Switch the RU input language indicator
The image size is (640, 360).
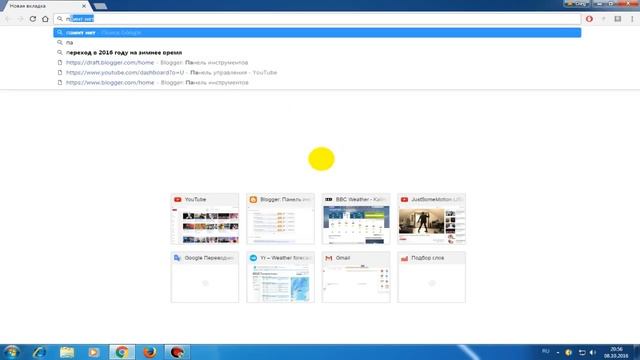pos(545,351)
